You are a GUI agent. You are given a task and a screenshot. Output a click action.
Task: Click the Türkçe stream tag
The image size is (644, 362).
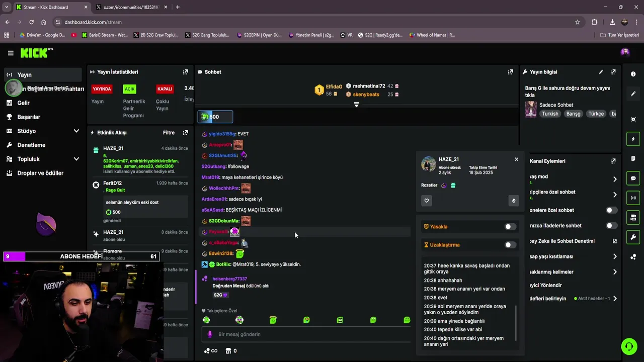(596, 114)
